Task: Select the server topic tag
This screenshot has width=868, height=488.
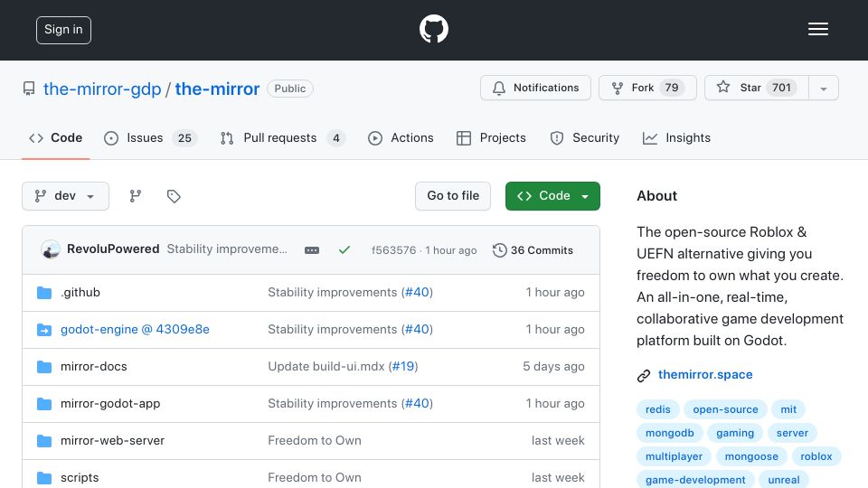Action: (x=792, y=433)
